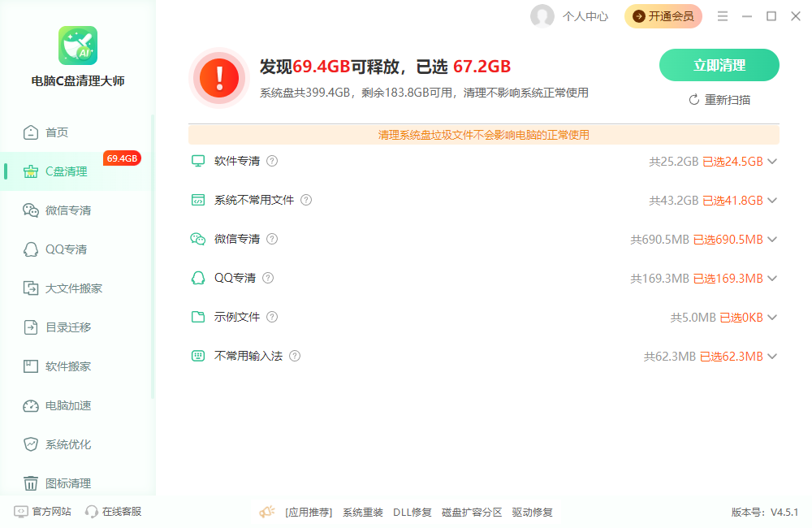
Task: Click help icon beside QQ专清 row
Action: (x=268, y=279)
